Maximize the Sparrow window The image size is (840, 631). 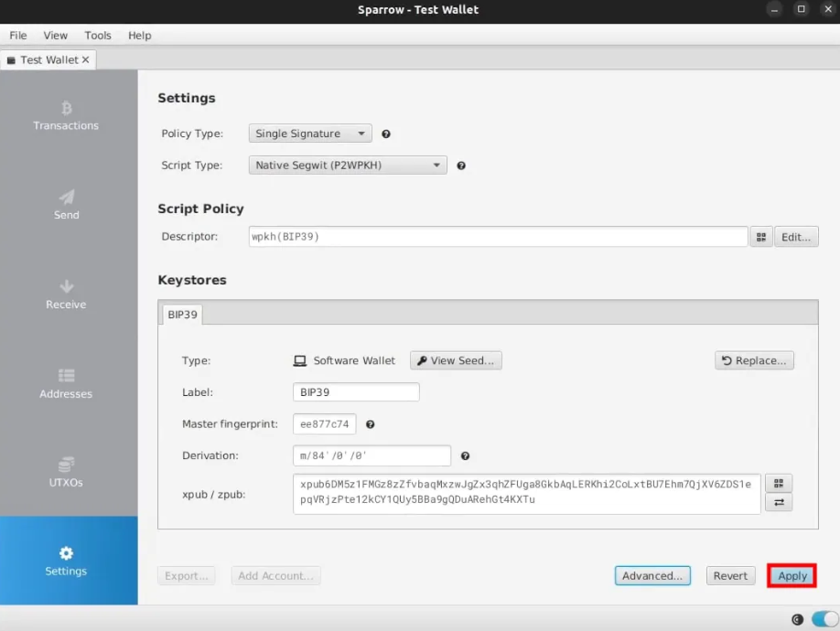click(x=801, y=9)
